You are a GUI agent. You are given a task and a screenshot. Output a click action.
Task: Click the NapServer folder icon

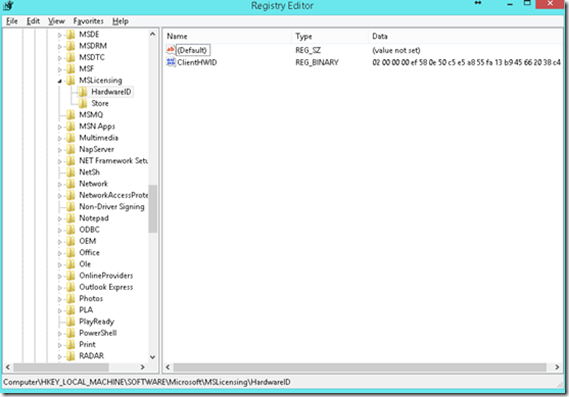tap(71, 150)
